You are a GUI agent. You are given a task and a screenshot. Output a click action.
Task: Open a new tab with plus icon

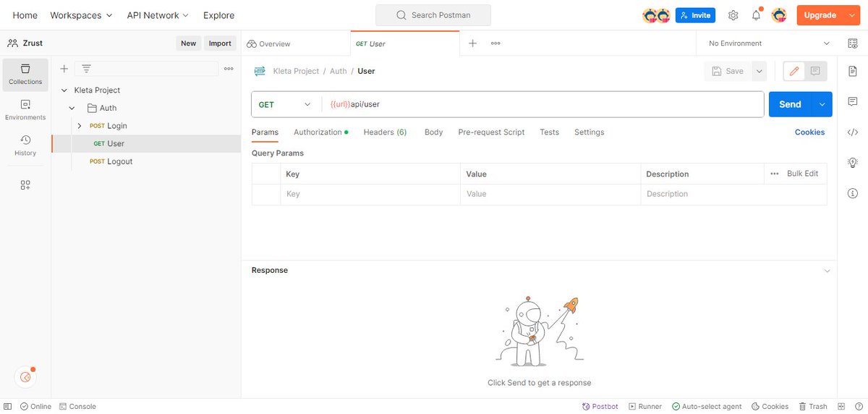(472, 43)
